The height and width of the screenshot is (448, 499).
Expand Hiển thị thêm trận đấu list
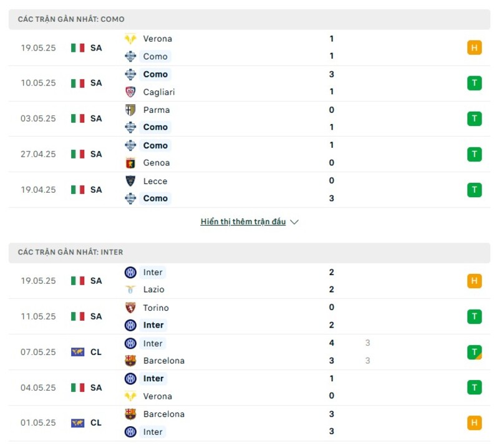[243, 222]
